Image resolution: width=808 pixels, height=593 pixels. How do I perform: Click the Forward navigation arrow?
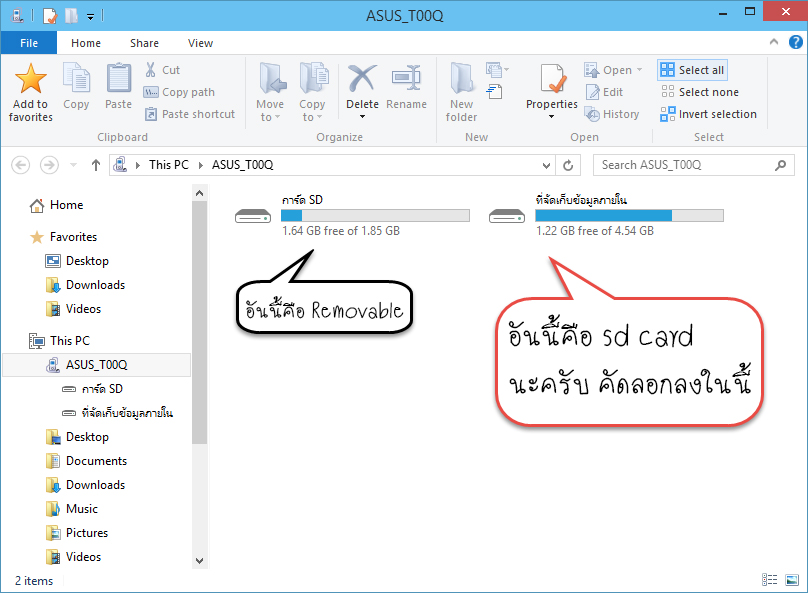pyautogui.click(x=49, y=165)
